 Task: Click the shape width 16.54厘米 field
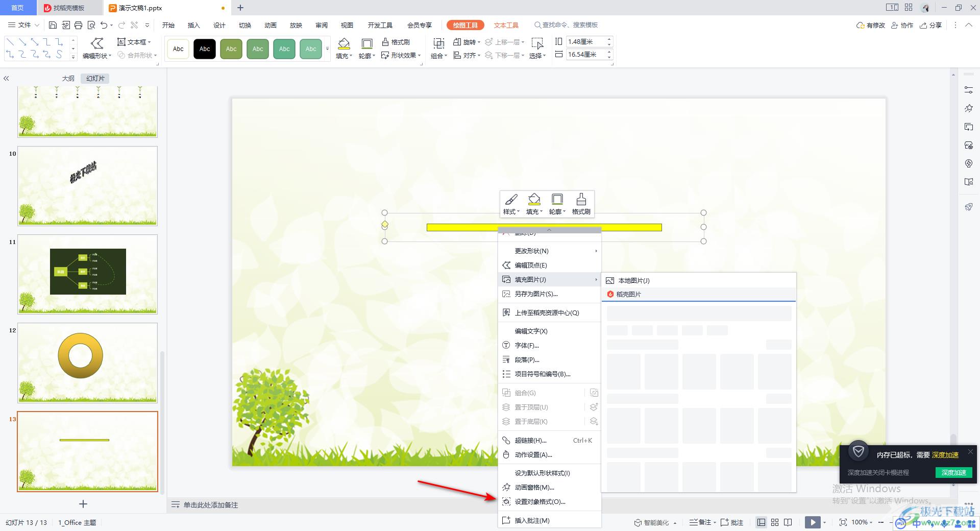[586, 54]
